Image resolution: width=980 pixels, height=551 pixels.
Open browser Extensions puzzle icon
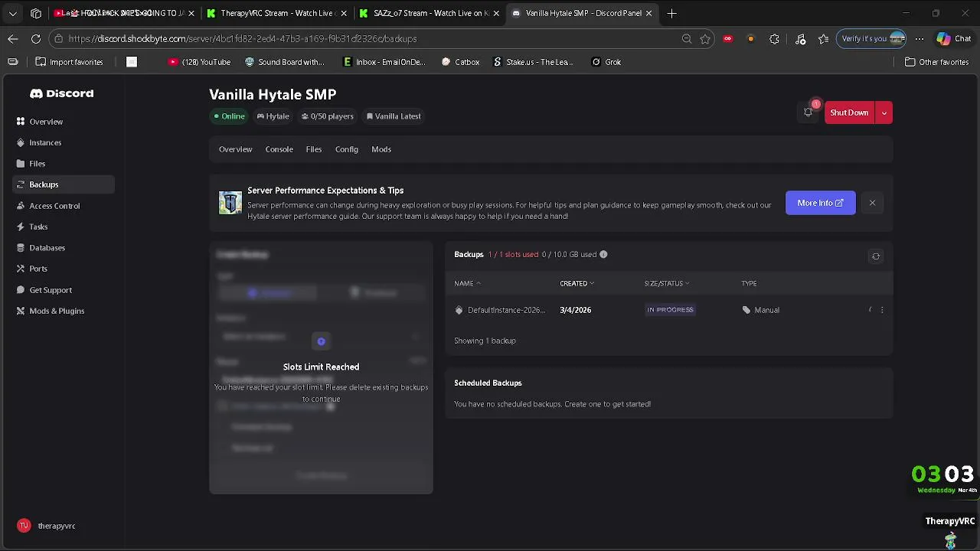(774, 39)
